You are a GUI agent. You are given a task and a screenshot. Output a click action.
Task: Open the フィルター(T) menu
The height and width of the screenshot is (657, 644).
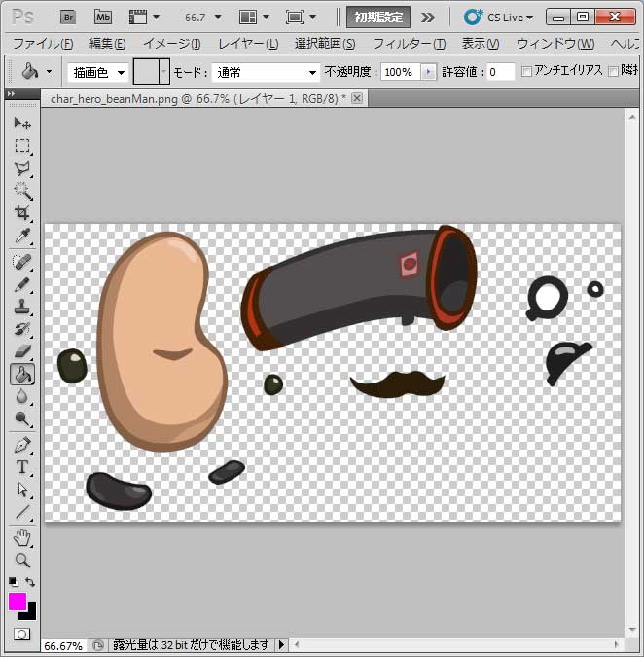(410, 44)
